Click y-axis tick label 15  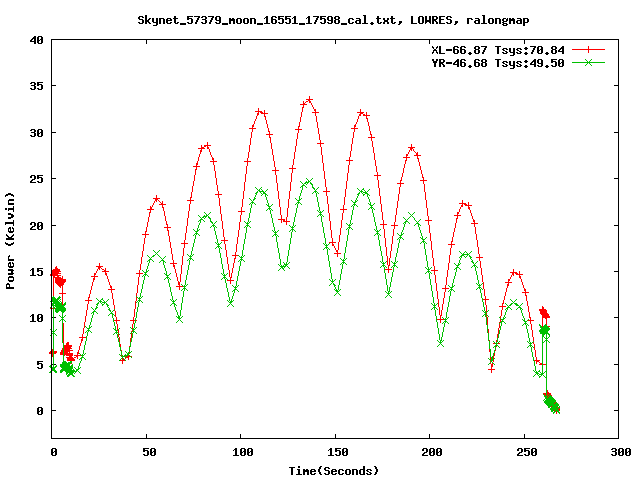pos(36,272)
